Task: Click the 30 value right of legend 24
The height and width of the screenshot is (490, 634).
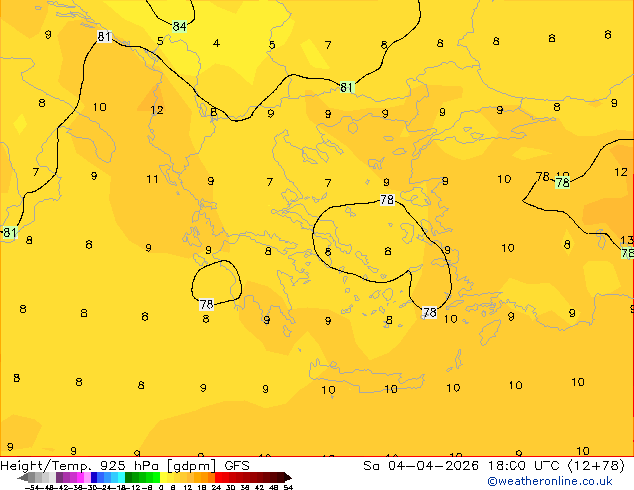Action: (230, 488)
